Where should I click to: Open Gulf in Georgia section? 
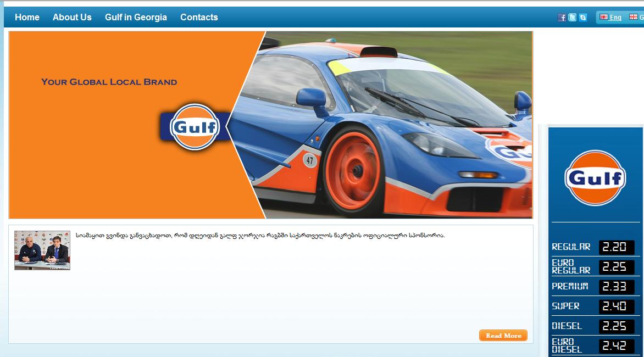136,17
